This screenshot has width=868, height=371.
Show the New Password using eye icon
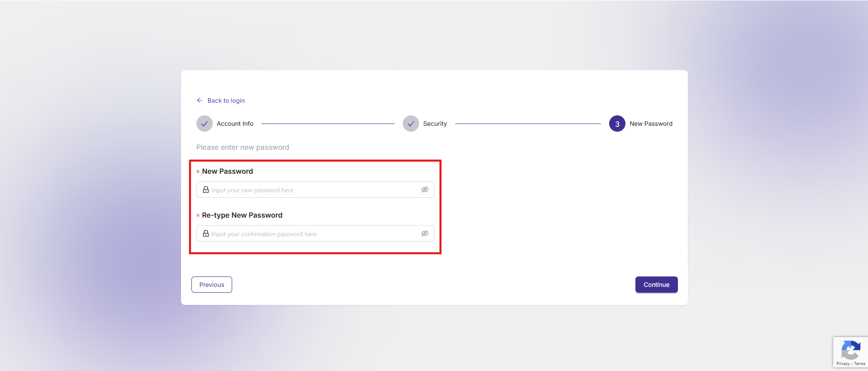point(424,190)
